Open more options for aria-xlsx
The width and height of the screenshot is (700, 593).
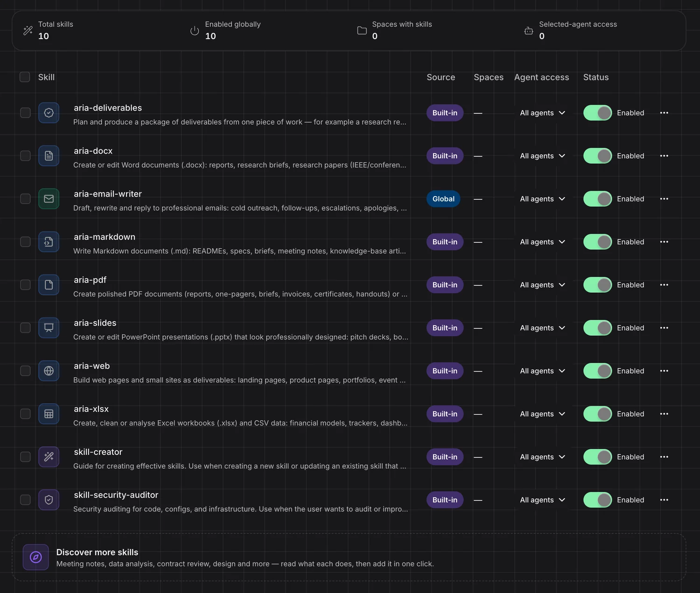click(x=664, y=414)
